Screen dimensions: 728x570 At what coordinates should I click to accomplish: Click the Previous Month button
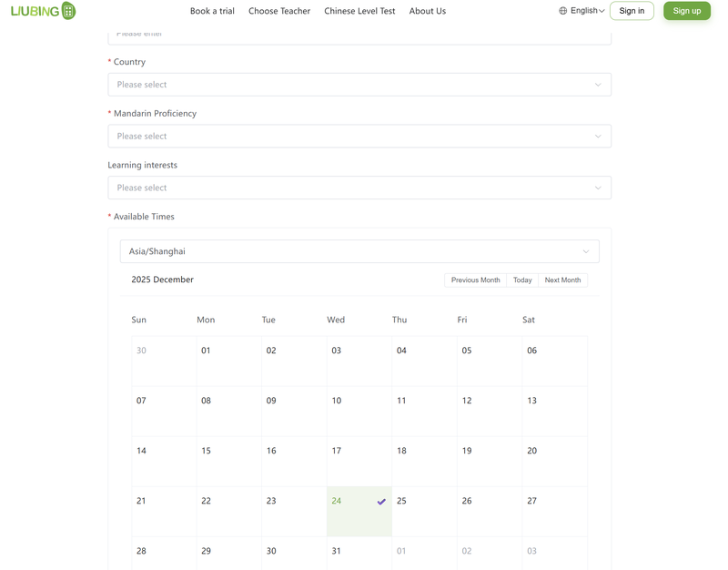pyautogui.click(x=475, y=280)
